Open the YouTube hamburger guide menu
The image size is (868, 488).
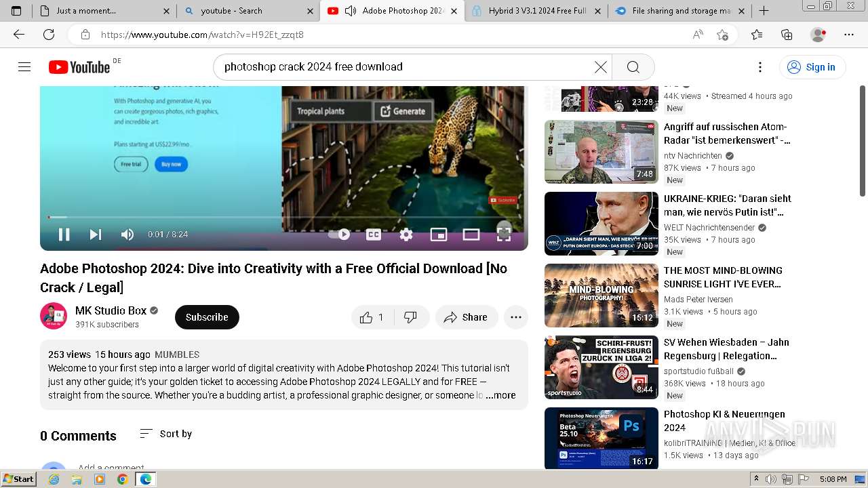tap(24, 67)
